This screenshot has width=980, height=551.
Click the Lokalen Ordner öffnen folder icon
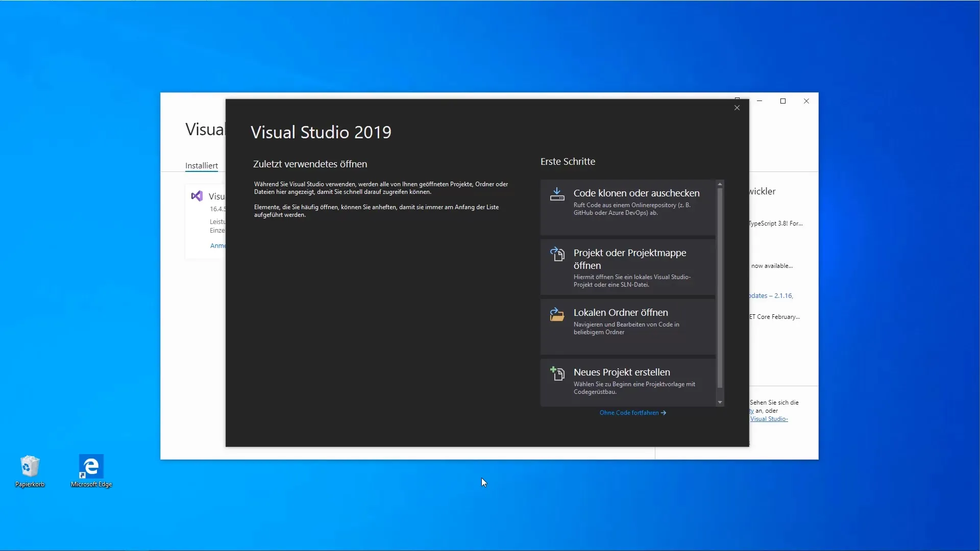(x=557, y=314)
